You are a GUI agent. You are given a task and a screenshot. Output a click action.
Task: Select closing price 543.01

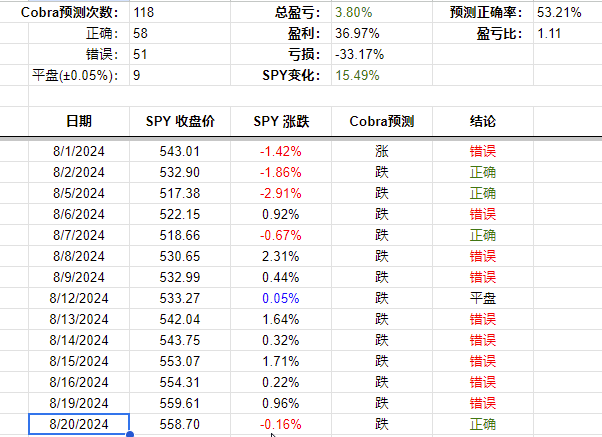pyautogui.click(x=180, y=151)
